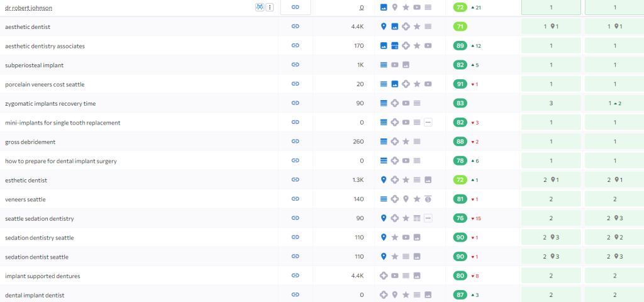Viewport: 644px width, 302px height.
Task: Expand more SERP features for mini-implants row
Action: [x=428, y=123]
